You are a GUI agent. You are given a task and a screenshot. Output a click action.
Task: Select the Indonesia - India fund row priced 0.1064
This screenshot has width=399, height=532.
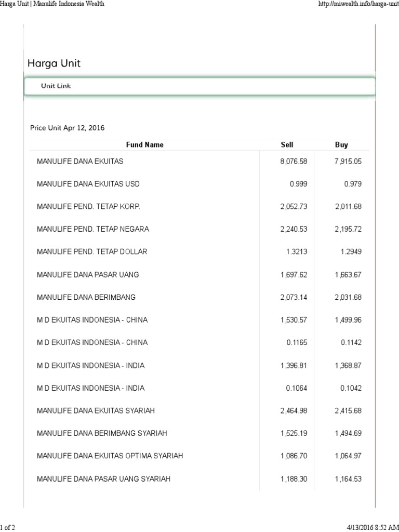point(90,388)
